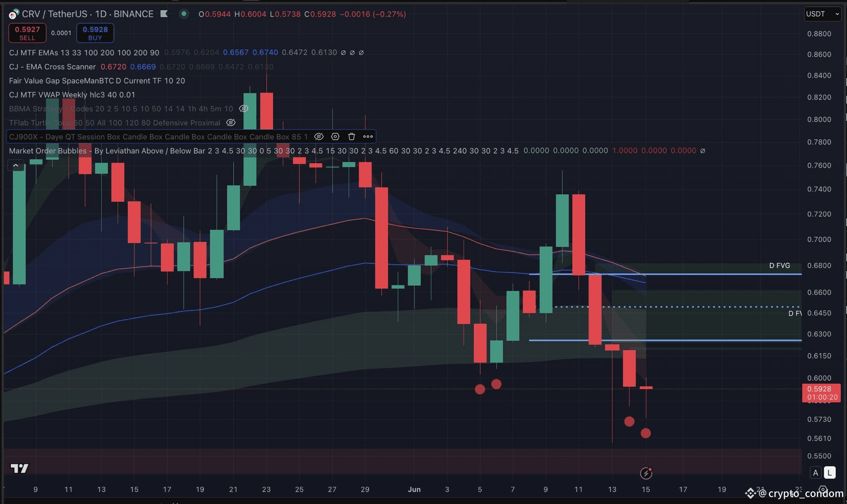Select the TFlab Turtle Soup indicator name
847x504 pixels.
pos(115,123)
